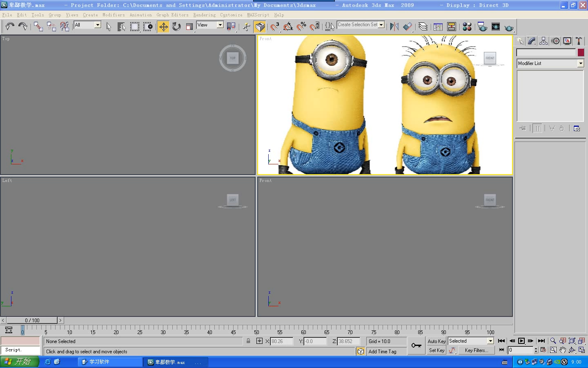
Task: Click the Align tool icon
Action: [408, 27]
